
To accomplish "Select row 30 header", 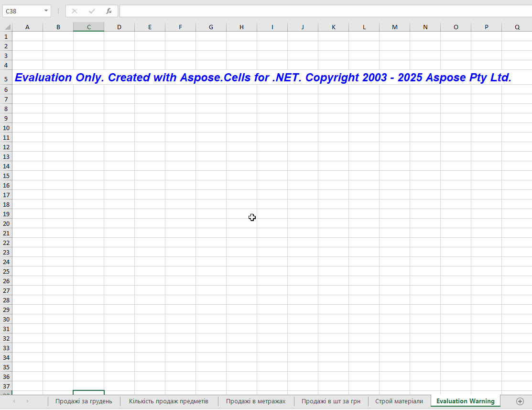I will tap(6, 319).
